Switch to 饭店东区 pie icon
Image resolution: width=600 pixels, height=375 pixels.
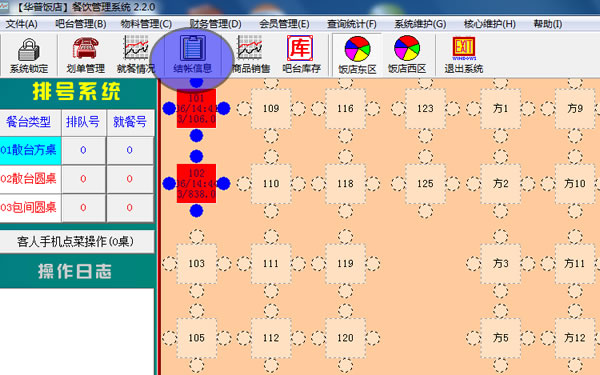(x=357, y=49)
